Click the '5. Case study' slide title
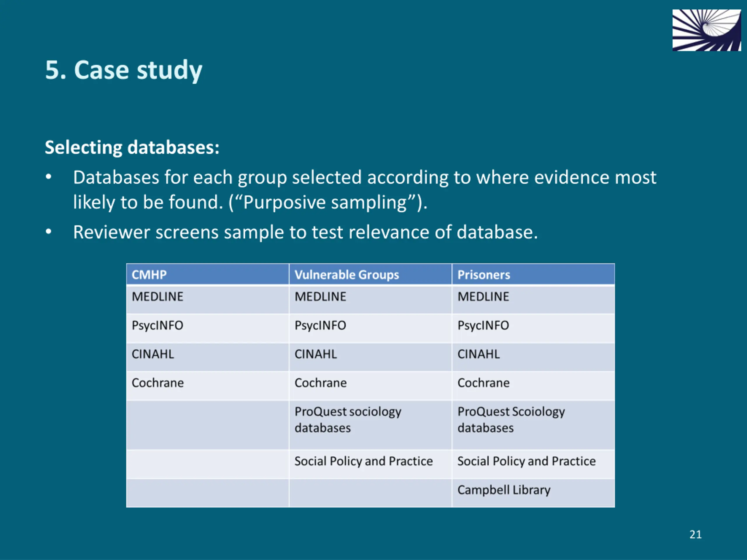 coord(124,70)
